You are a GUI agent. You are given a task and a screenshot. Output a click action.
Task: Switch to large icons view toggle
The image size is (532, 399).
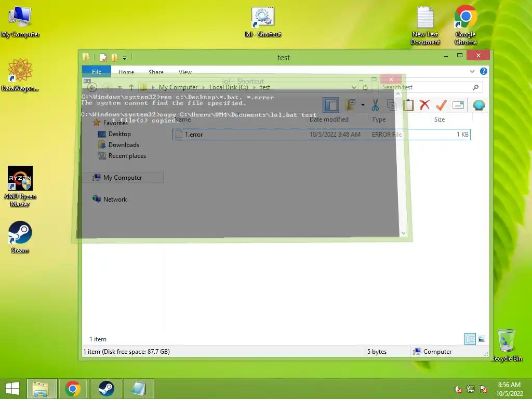(482, 339)
